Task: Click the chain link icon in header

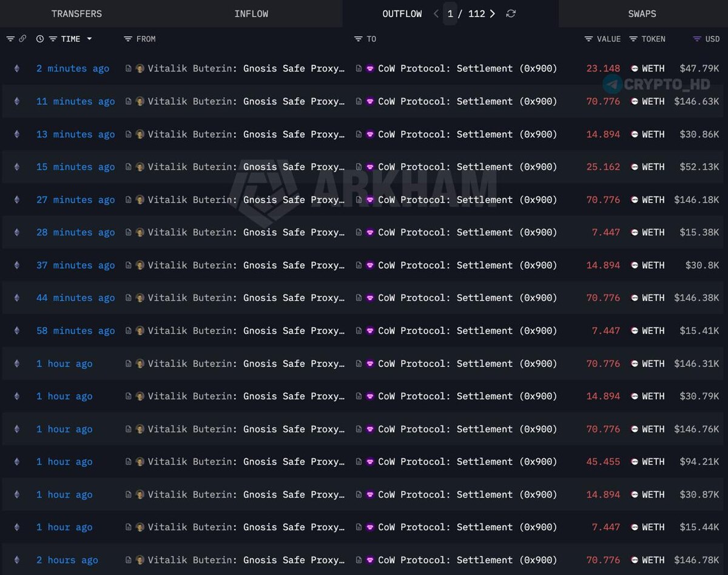Action: click(x=22, y=39)
